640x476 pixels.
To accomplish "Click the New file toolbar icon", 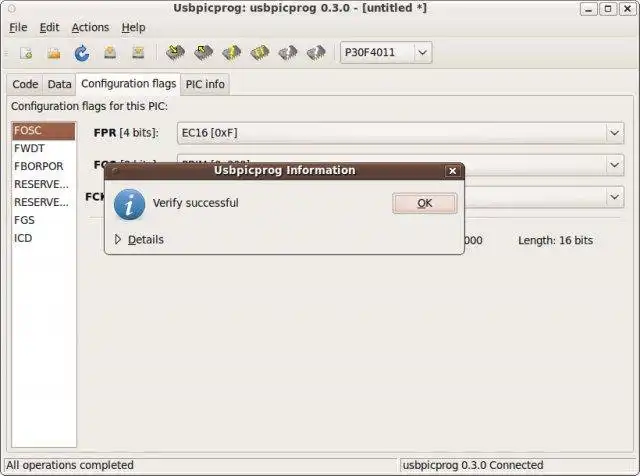I will [x=26, y=53].
